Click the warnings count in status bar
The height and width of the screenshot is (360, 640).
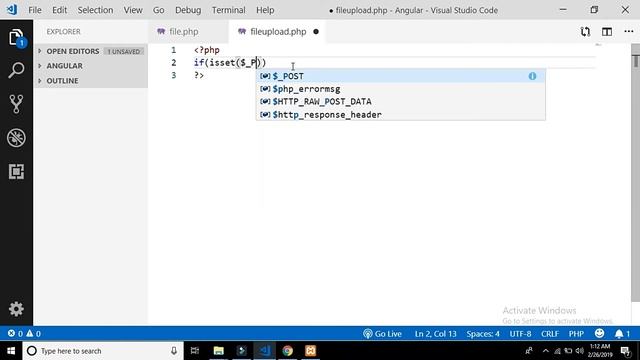click(x=33, y=333)
